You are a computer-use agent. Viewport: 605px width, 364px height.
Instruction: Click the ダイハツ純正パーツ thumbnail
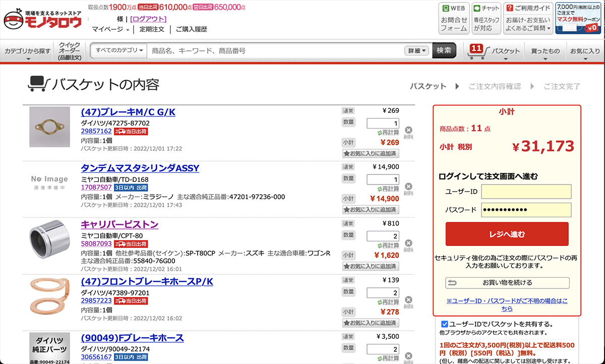click(x=49, y=348)
